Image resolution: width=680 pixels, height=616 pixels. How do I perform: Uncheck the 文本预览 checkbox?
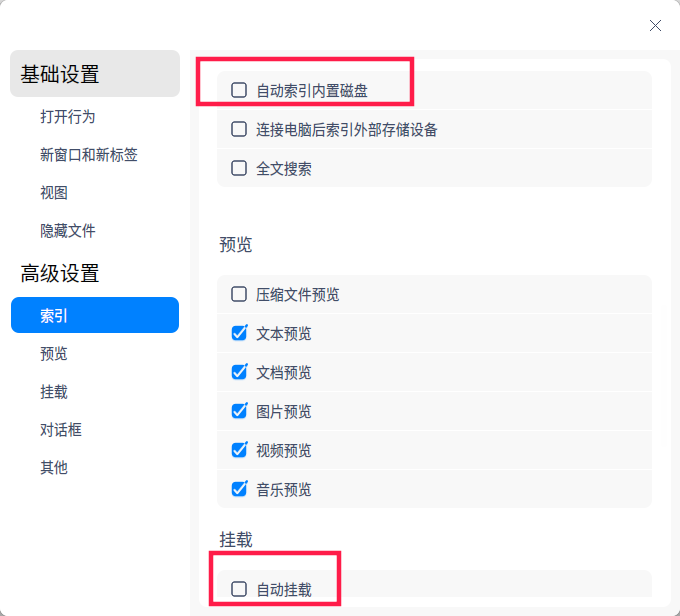(239, 333)
